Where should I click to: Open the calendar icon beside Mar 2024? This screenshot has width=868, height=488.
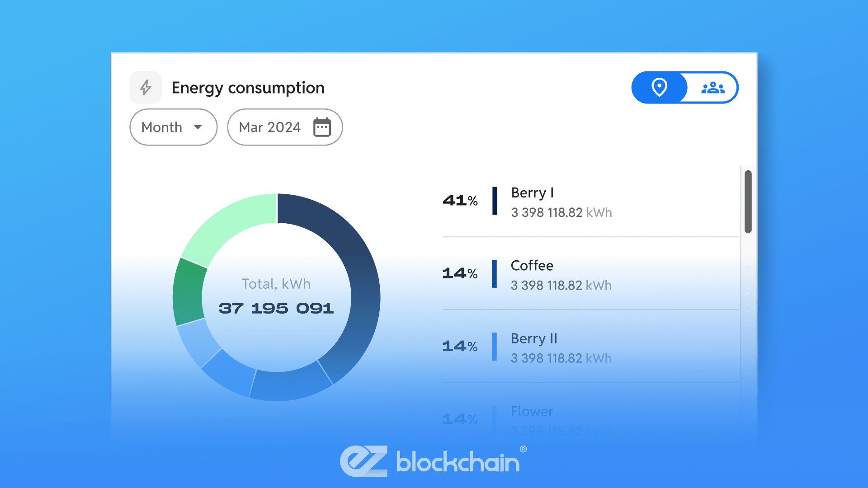tap(322, 127)
